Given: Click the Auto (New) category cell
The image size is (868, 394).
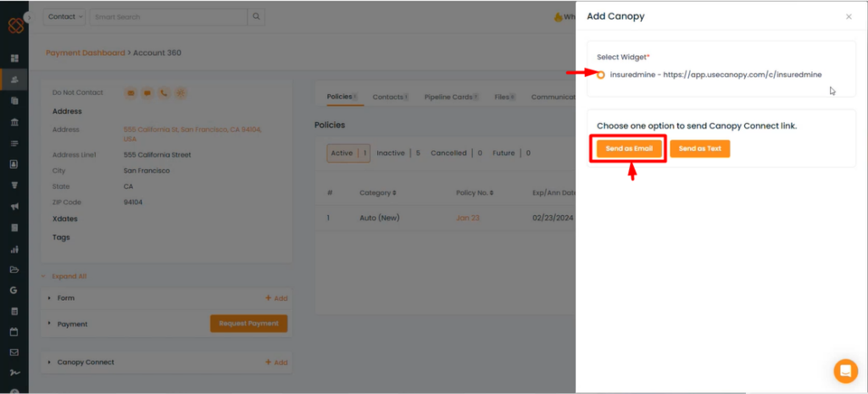Looking at the screenshot, I should pos(379,218).
